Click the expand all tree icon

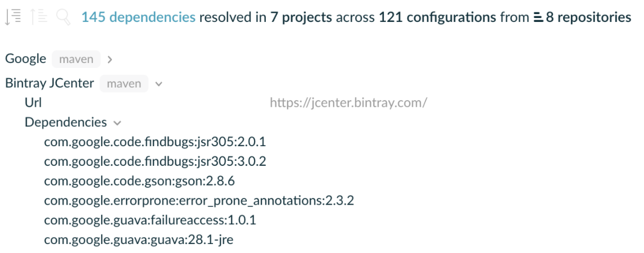tap(12, 18)
